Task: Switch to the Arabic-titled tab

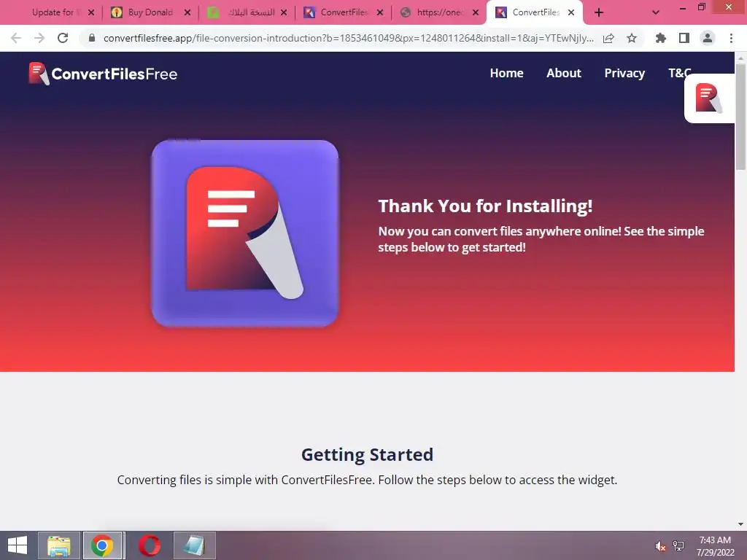Action: (x=247, y=12)
